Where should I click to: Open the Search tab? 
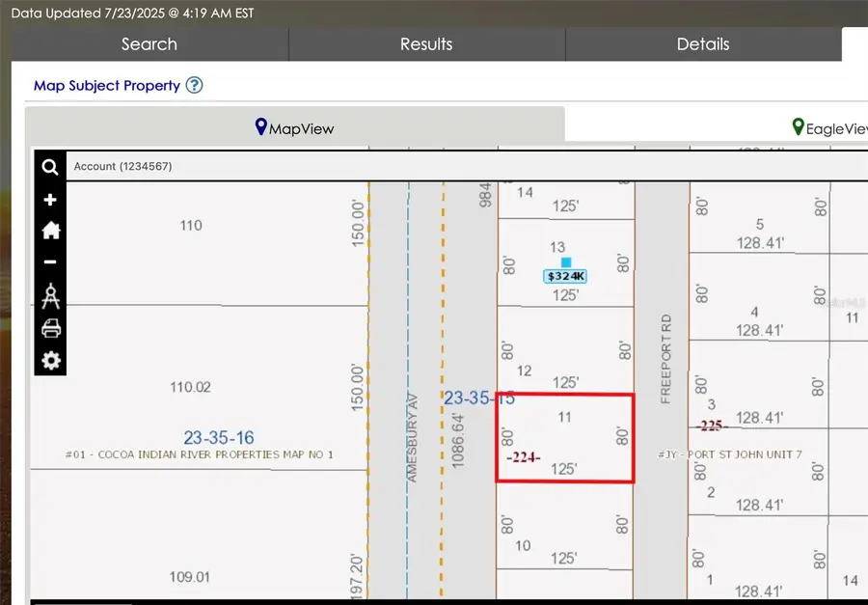point(149,43)
